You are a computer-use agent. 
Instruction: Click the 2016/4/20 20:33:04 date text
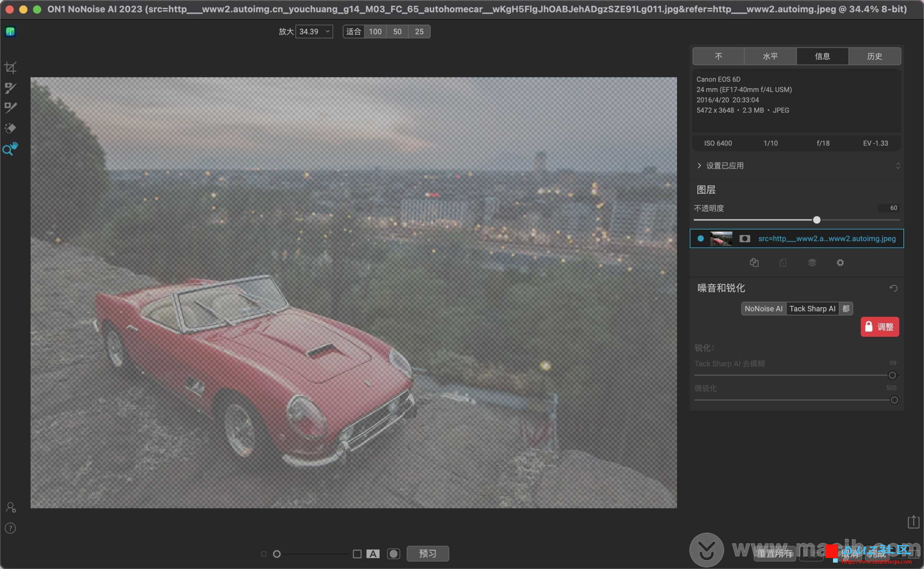point(727,100)
